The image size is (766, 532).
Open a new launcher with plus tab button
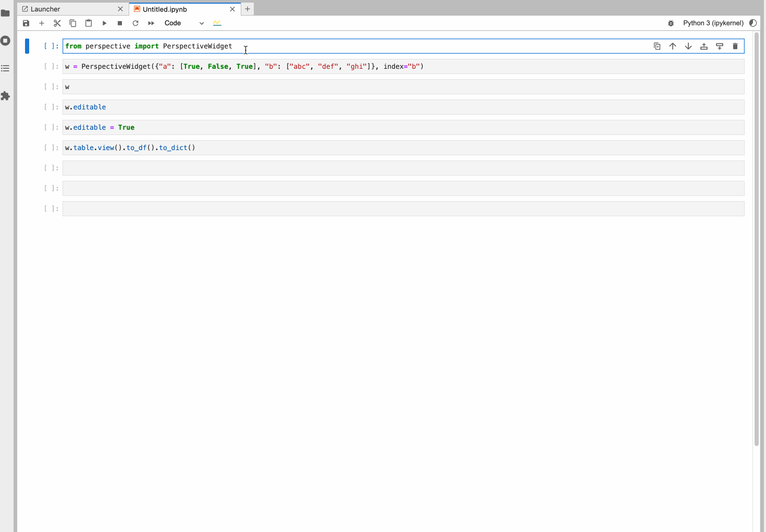tap(248, 9)
